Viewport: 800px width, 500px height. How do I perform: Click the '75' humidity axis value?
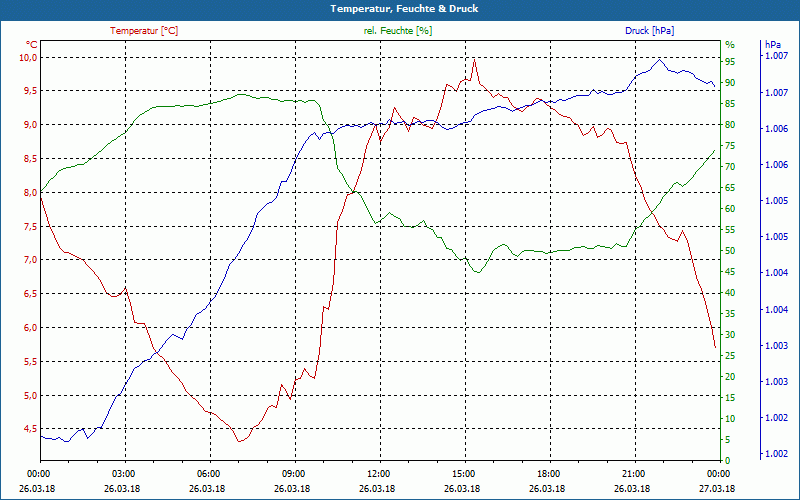click(730, 145)
